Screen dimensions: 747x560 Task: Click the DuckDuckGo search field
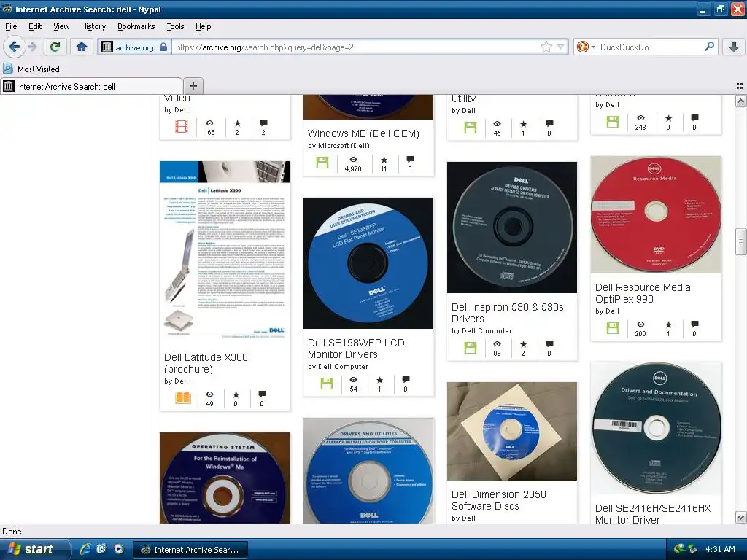click(650, 47)
